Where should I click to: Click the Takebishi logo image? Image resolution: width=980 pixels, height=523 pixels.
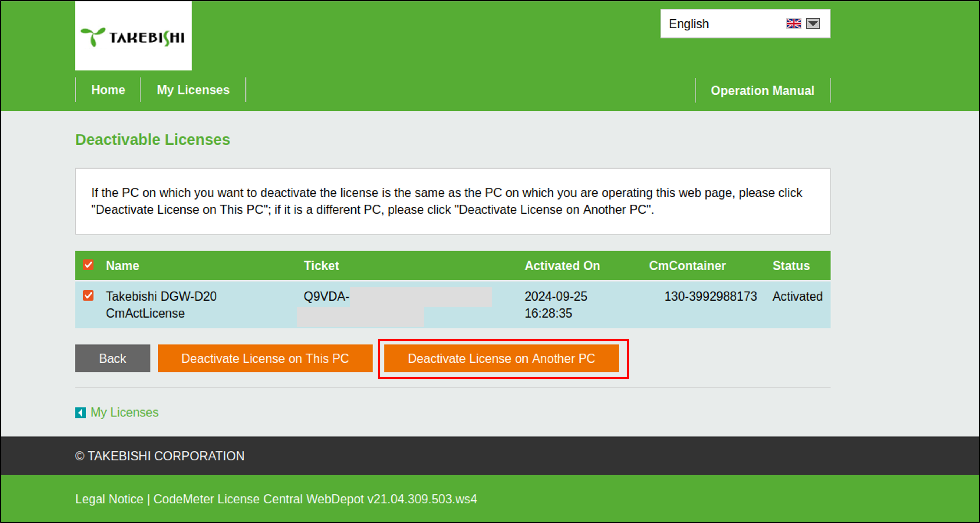pyautogui.click(x=133, y=36)
